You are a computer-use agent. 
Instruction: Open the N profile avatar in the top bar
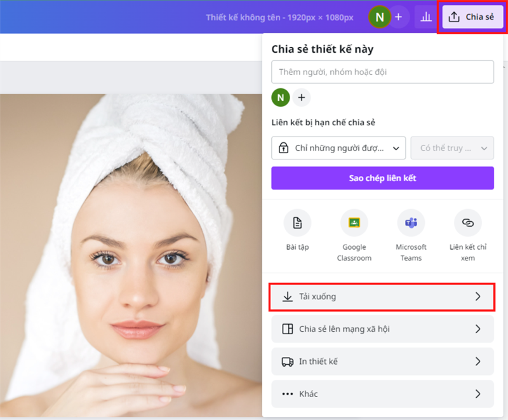[379, 17]
